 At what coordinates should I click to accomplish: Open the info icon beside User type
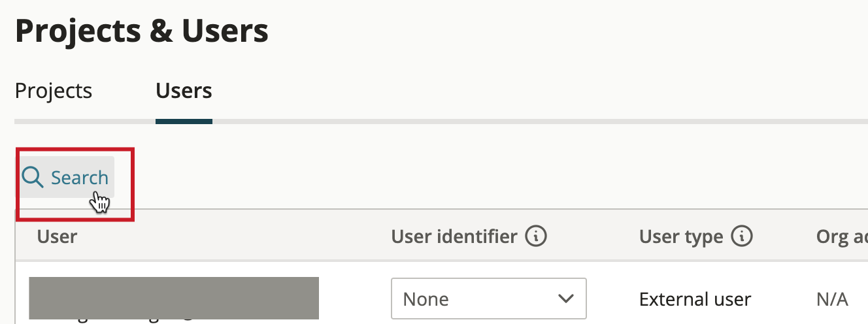coord(742,236)
